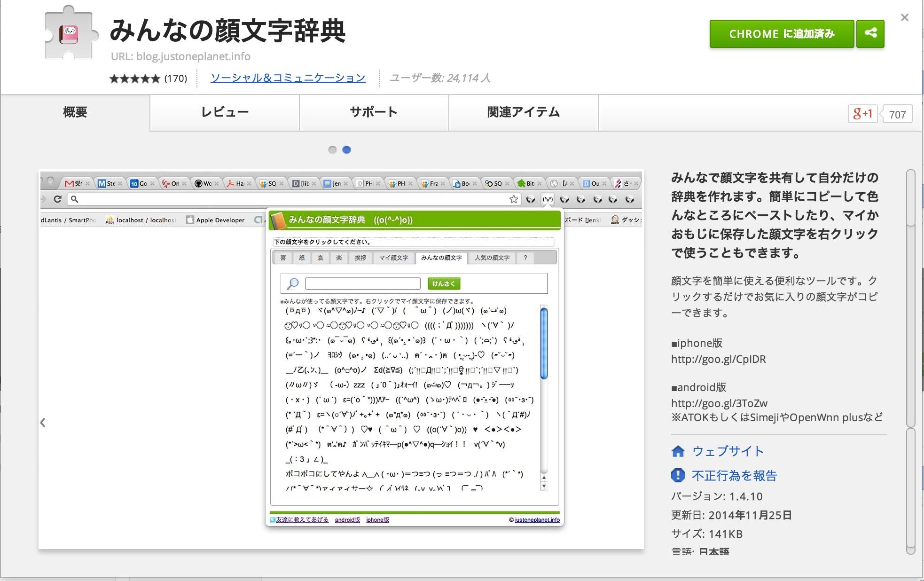Image resolution: width=924 pixels, height=581 pixels.
Task: Click the Gmail tab in the screenshot
Action: click(x=76, y=183)
